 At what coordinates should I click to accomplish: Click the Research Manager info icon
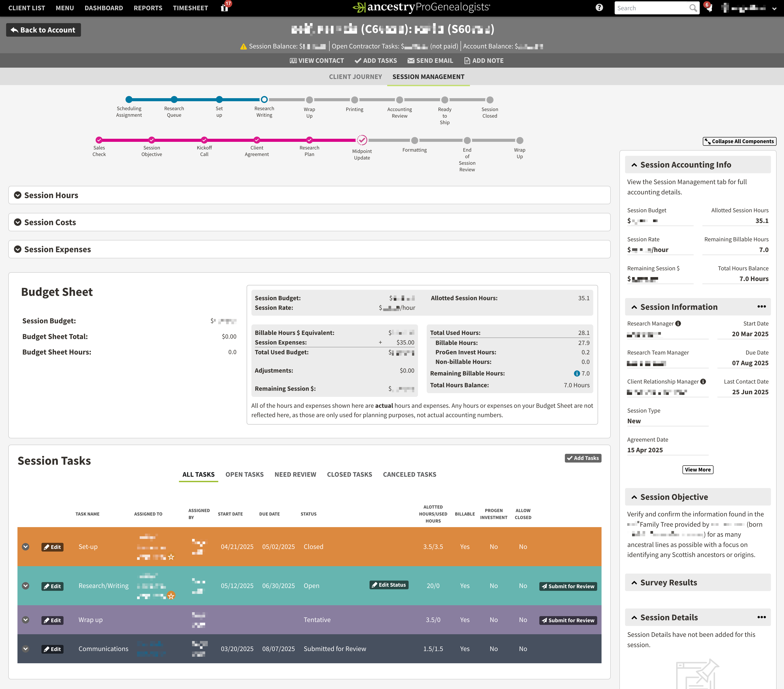[678, 324]
